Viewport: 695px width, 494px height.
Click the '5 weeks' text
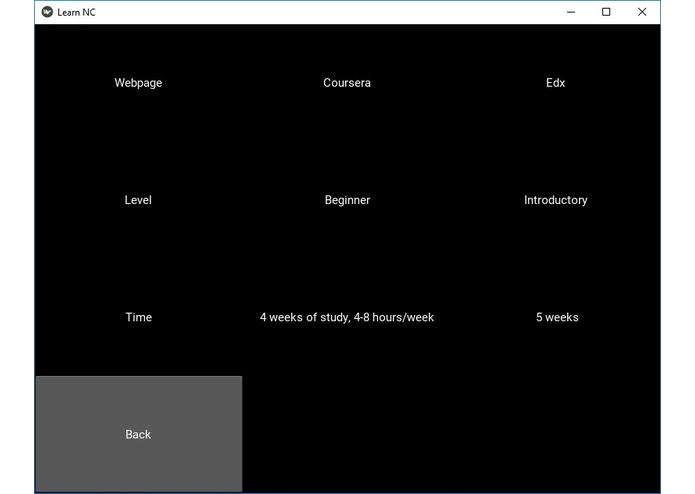click(x=557, y=317)
